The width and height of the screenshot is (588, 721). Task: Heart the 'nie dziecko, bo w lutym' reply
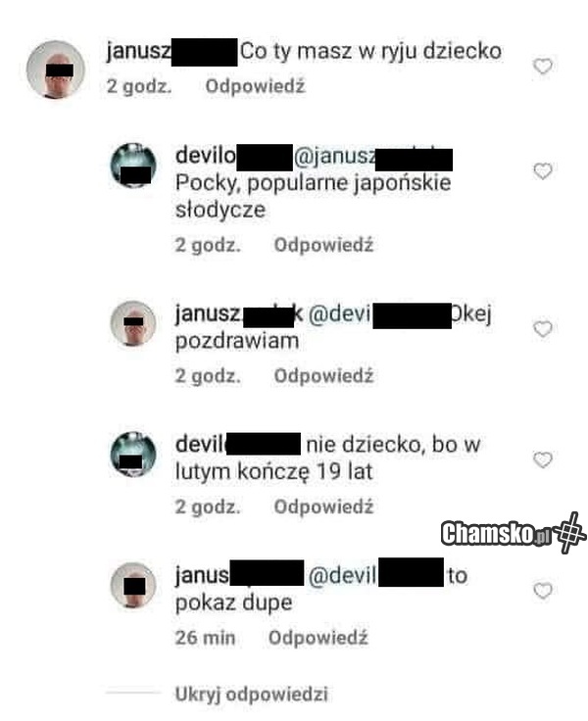click(543, 459)
